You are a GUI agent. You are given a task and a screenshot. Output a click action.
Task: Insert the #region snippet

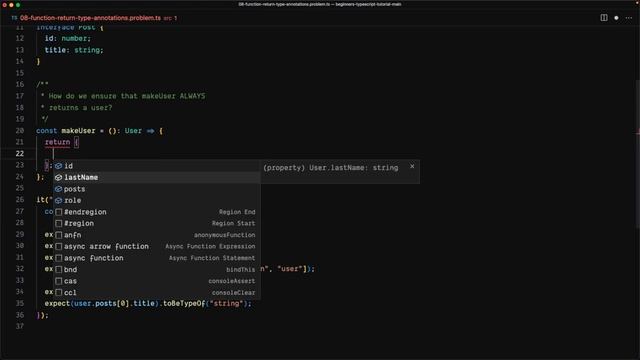pos(157,223)
